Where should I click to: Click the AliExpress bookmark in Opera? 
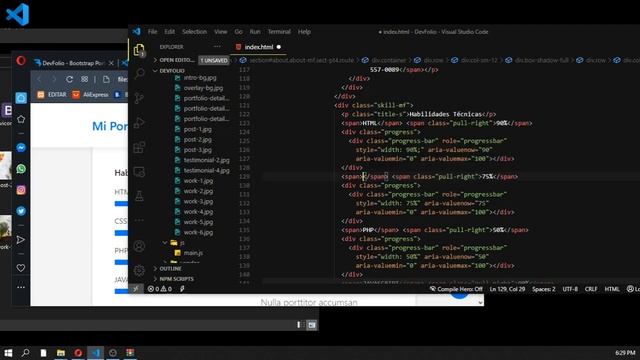click(91, 94)
